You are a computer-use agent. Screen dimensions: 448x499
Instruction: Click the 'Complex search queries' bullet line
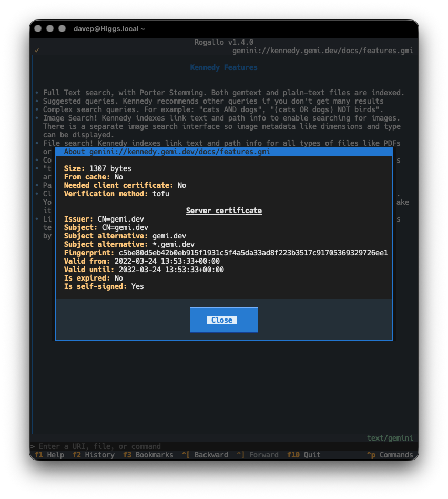click(x=209, y=109)
